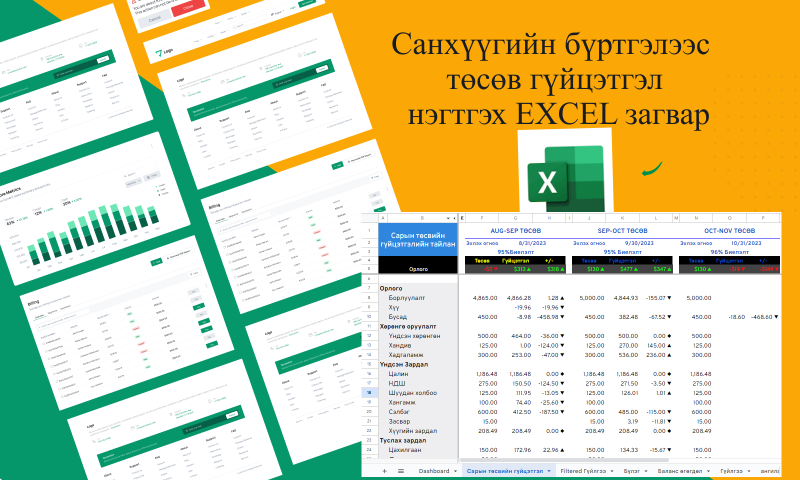The height and width of the screenshot is (480, 800).
Task: Click the Туслах зардал category heading
Action: [x=403, y=440]
